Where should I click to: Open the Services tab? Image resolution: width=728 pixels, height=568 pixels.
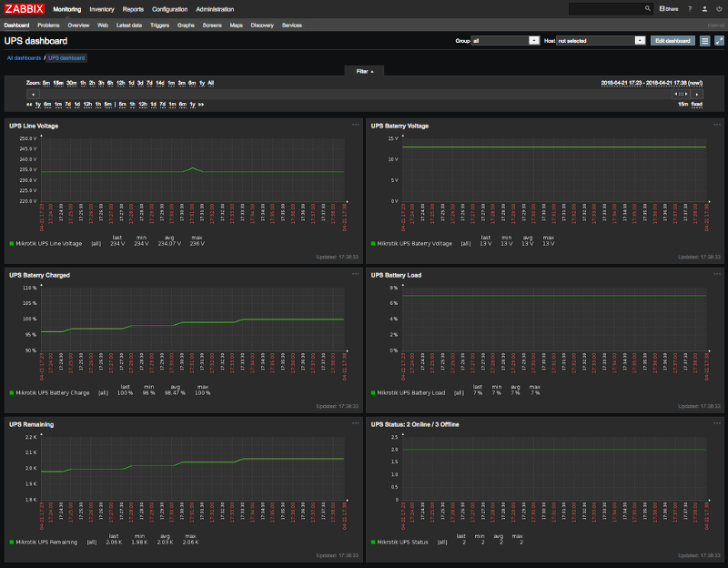pyautogui.click(x=292, y=25)
